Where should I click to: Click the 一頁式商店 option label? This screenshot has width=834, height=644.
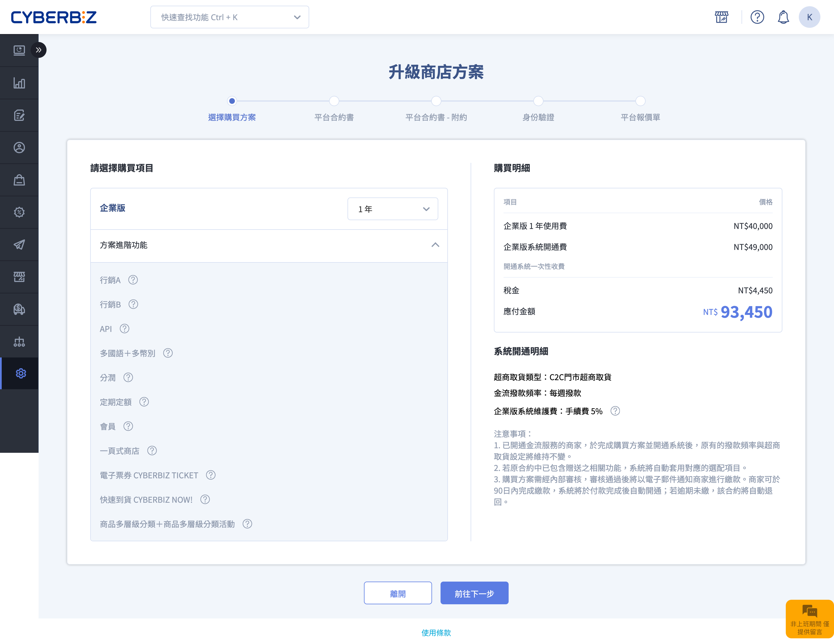pyautogui.click(x=119, y=451)
